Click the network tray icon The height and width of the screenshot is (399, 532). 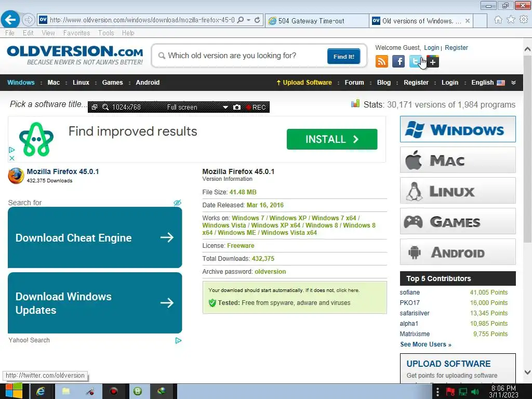tap(463, 392)
